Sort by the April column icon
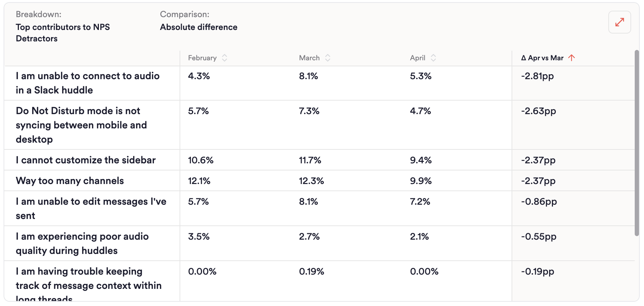 click(433, 58)
